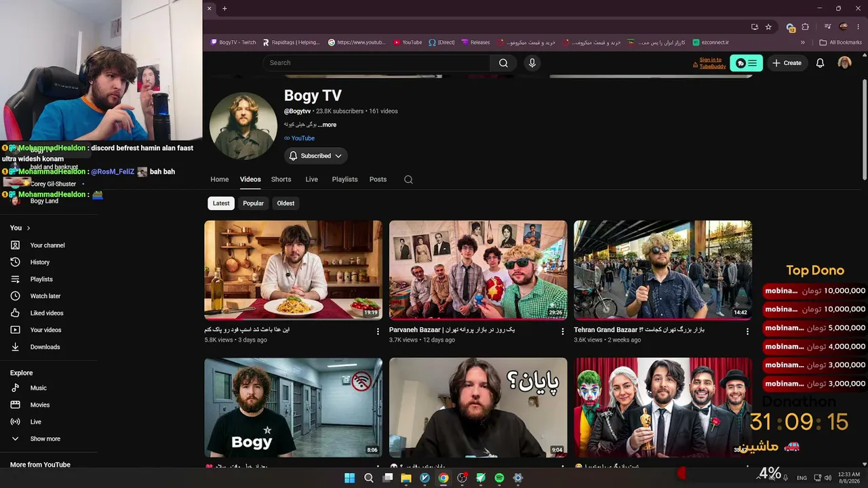The image size is (868, 488).
Task: Open File Explorer from the taskbar
Action: 406,478
